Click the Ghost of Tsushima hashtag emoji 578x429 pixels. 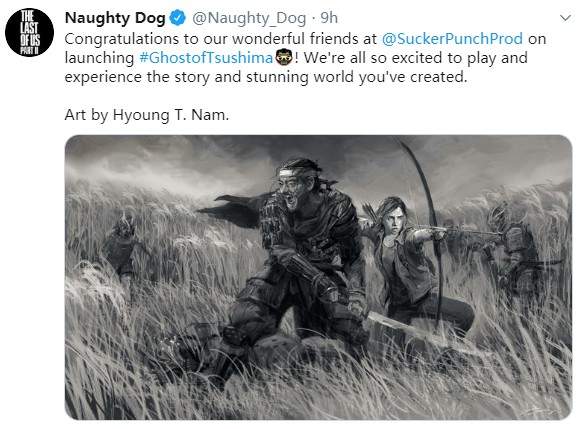pyautogui.click(x=284, y=58)
